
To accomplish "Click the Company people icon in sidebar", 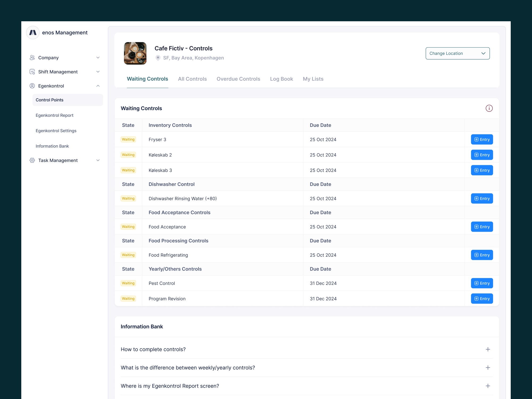I will point(32,57).
